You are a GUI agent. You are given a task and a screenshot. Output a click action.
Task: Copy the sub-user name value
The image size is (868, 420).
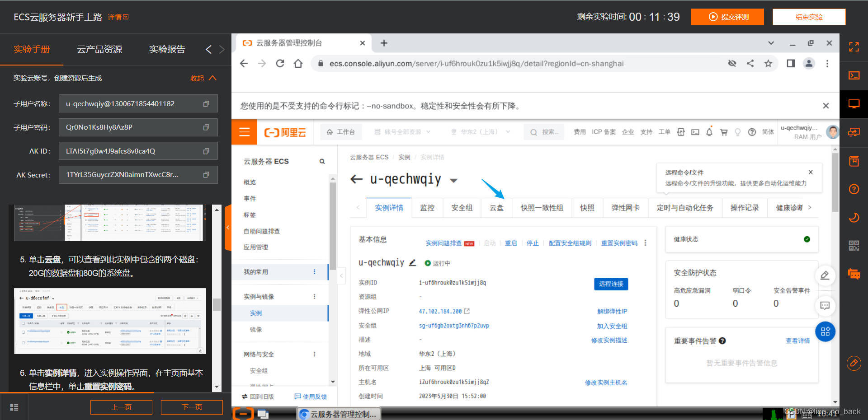[206, 104]
